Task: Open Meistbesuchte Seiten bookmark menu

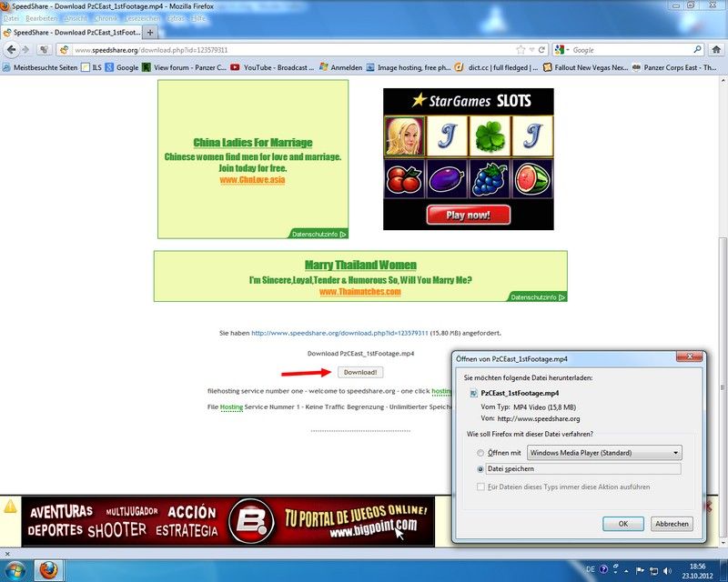Action: pyautogui.click(x=40, y=67)
